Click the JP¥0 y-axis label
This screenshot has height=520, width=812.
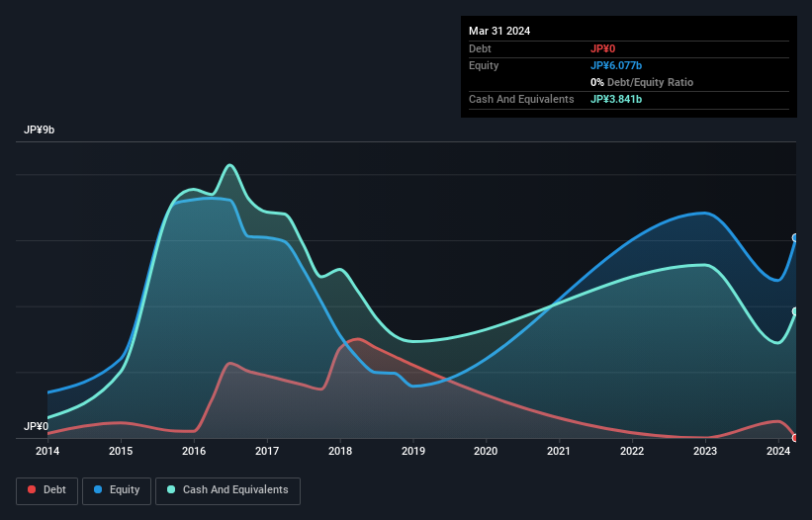click(x=36, y=426)
